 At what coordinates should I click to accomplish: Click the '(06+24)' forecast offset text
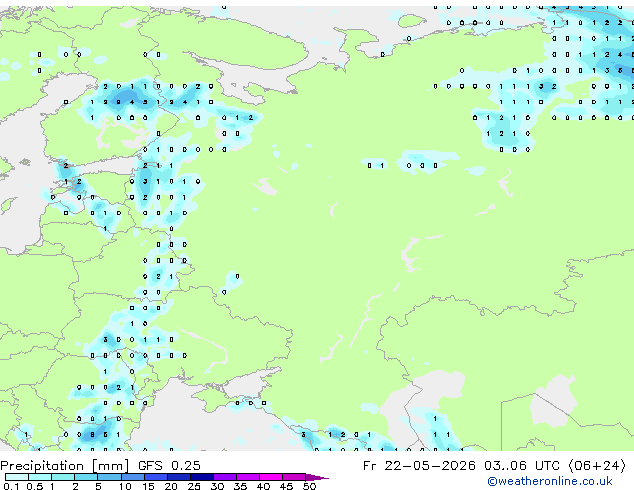pos(597,466)
